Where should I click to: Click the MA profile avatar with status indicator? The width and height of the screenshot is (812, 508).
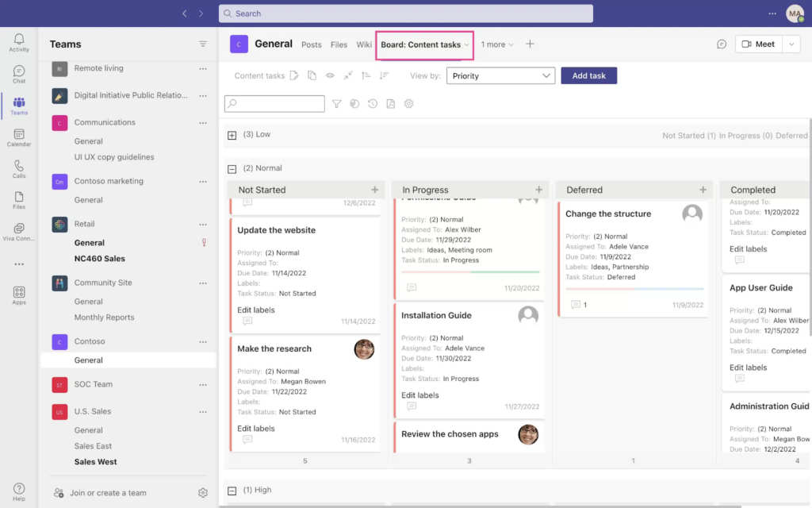point(795,13)
